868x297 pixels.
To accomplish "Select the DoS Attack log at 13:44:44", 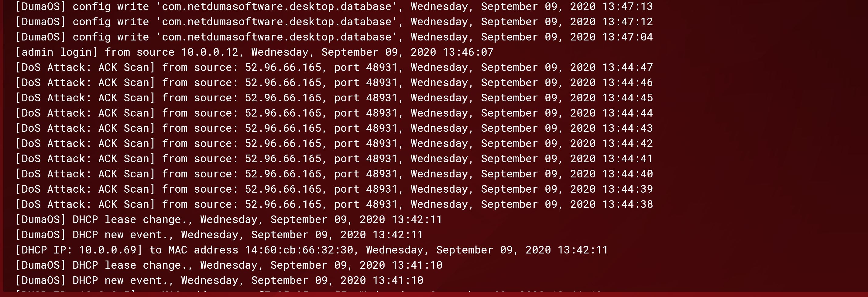I will point(334,113).
